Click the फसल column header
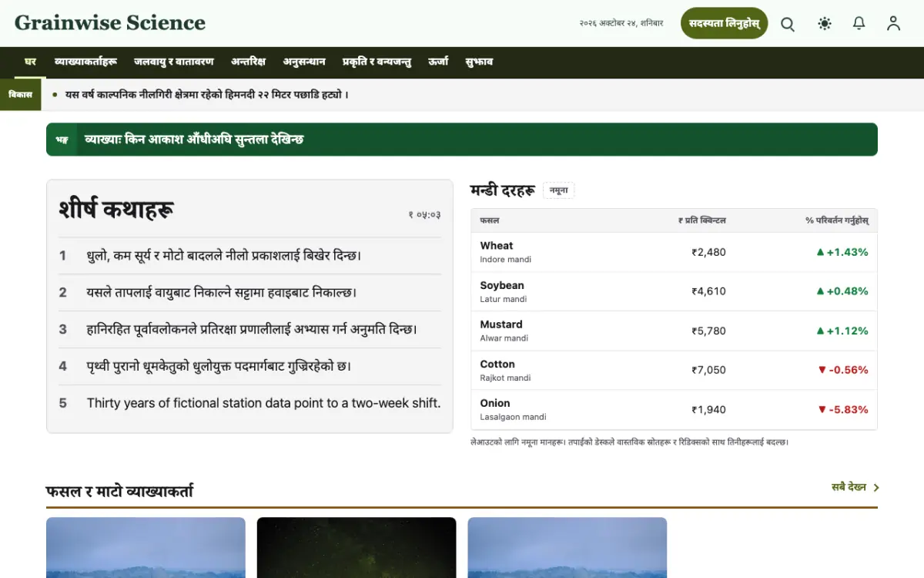The height and width of the screenshot is (578, 924). click(490, 220)
